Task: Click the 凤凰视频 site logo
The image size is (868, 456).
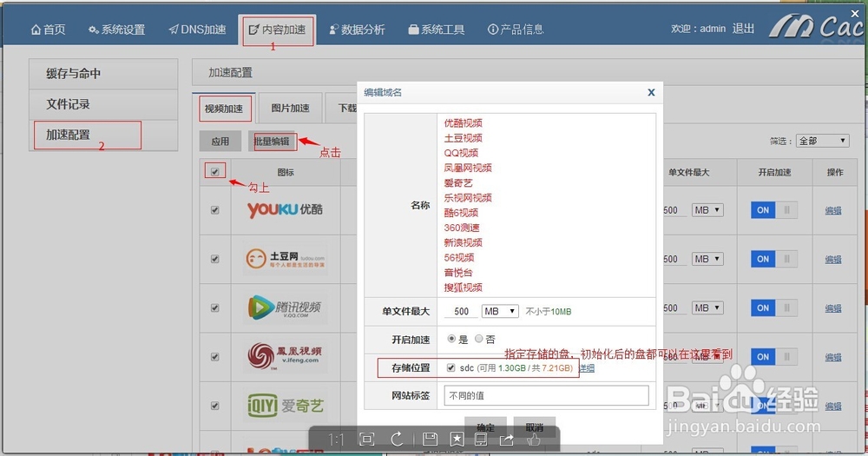Action: 285,356
